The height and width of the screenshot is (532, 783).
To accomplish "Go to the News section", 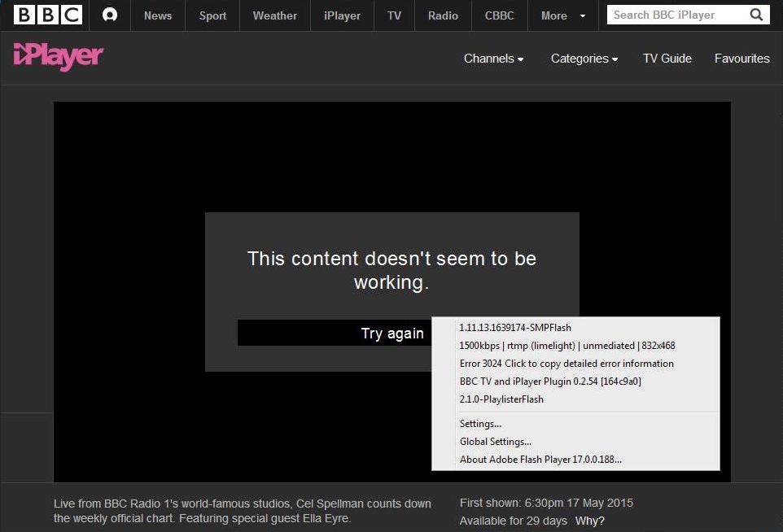I will 158,15.
